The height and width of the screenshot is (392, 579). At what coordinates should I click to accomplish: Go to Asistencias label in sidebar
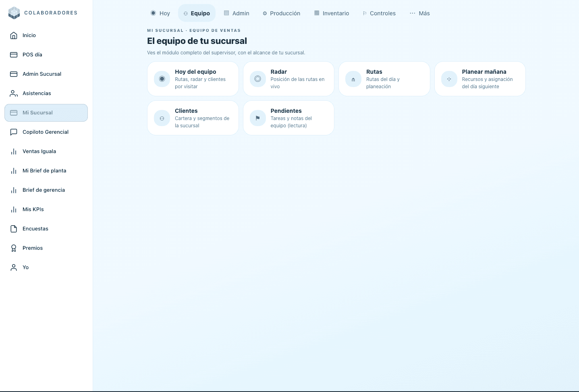37,93
